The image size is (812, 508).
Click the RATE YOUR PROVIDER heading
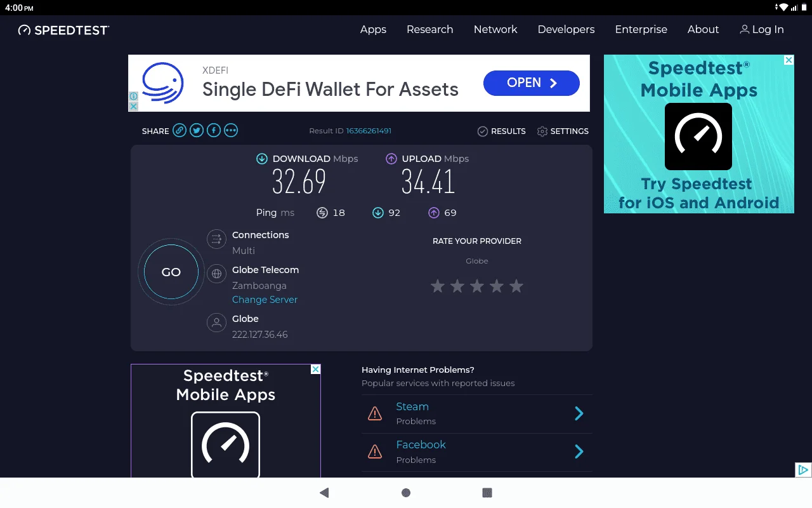(477, 241)
